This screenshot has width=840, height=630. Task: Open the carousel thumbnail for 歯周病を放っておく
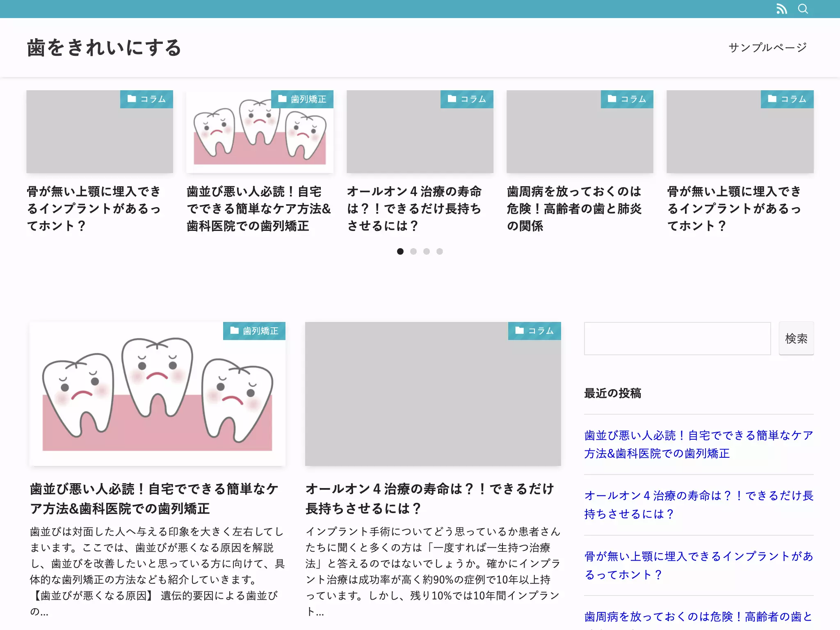[x=580, y=132]
